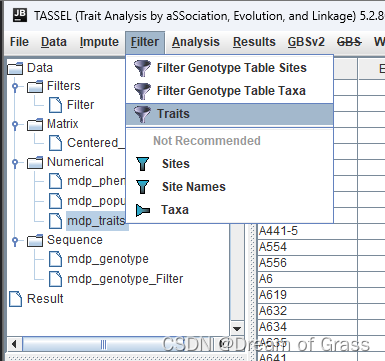
Task: Collapse the Matrix tree branch handle
Action: (x=15, y=125)
